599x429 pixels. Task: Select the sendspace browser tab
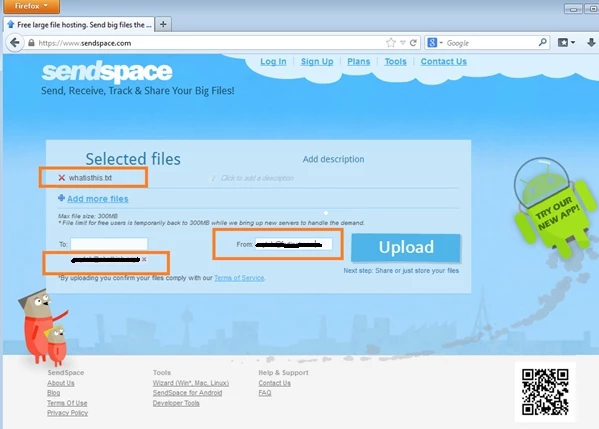[x=79, y=25]
